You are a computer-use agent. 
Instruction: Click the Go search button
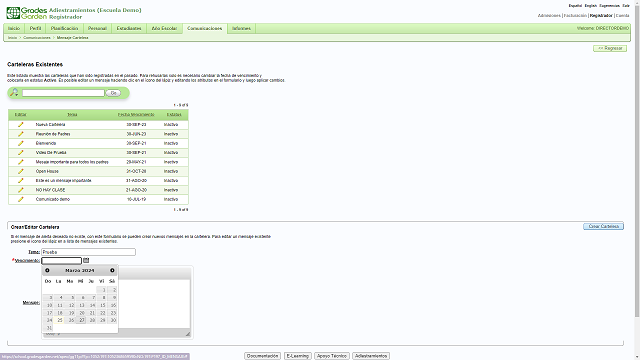[113, 93]
